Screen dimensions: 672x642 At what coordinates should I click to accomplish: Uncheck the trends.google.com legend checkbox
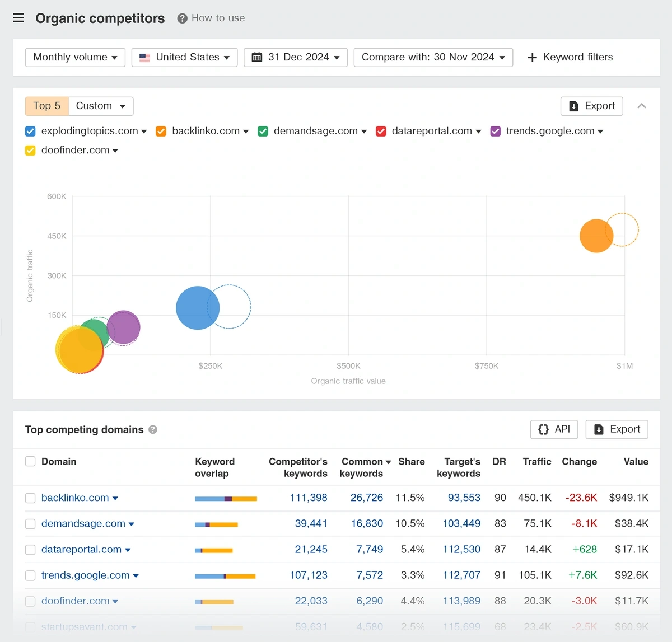496,131
